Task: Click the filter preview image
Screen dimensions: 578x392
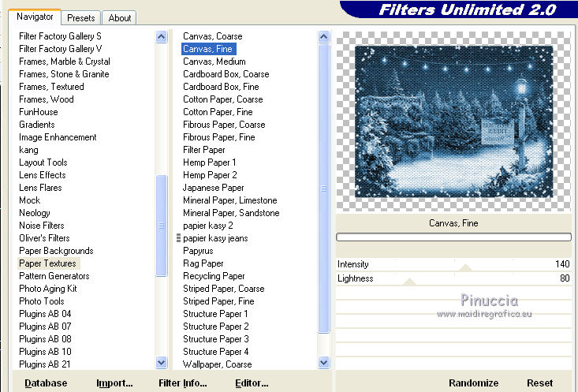Action: pos(453,121)
